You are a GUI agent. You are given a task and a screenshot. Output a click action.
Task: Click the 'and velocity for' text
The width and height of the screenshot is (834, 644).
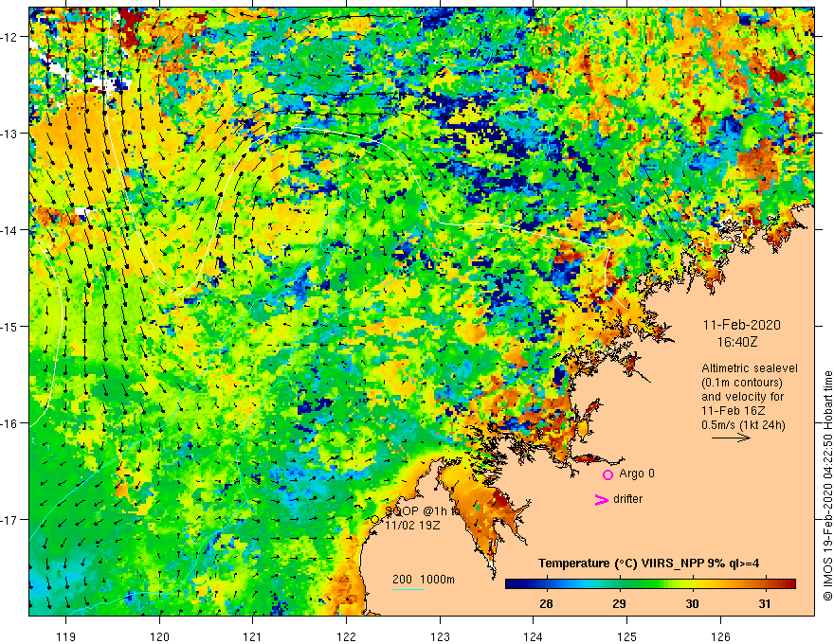[742, 397]
